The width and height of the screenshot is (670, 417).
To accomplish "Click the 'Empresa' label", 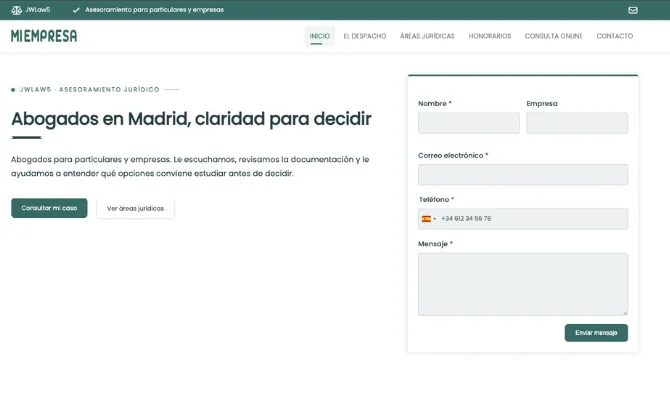I will [x=542, y=104].
